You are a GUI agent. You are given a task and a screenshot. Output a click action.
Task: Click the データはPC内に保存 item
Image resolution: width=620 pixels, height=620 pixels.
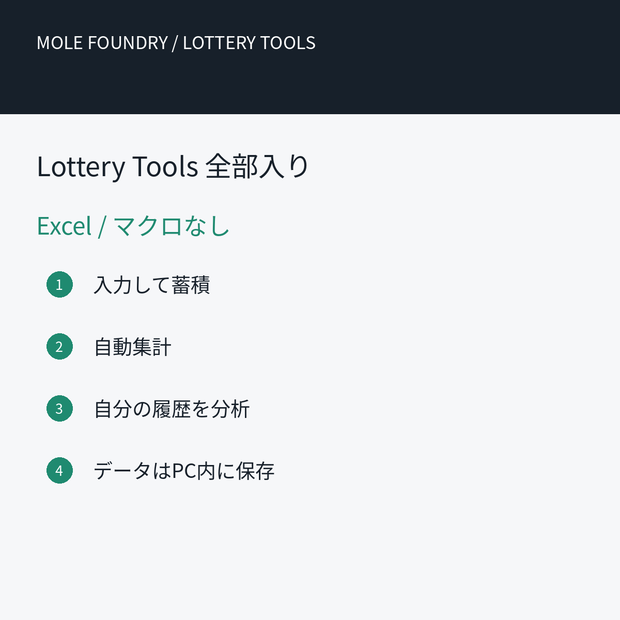tap(184, 471)
